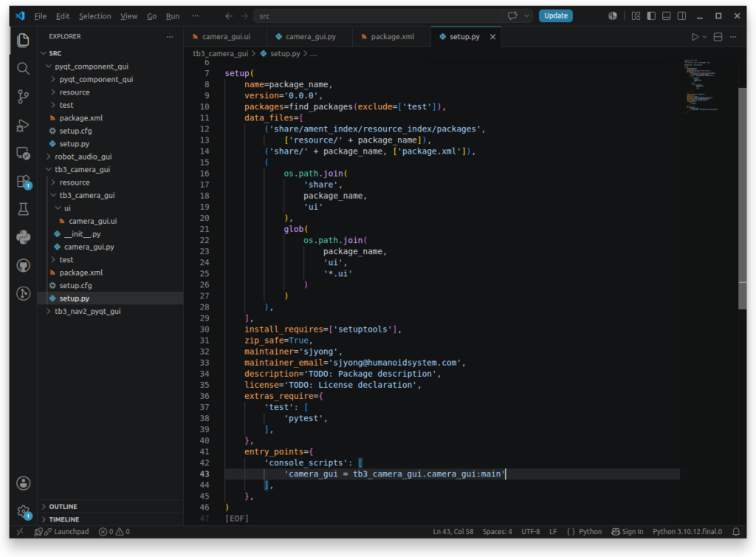
Task: Open Explorer Views and More Actions ellipsis
Action: pyautogui.click(x=170, y=37)
